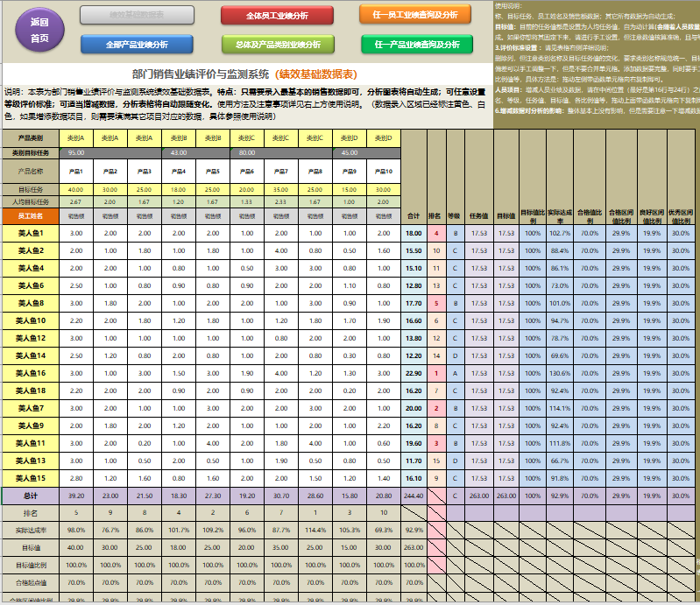
Task: Select employee name cell 美人鱼10
Action: [x=31, y=320]
